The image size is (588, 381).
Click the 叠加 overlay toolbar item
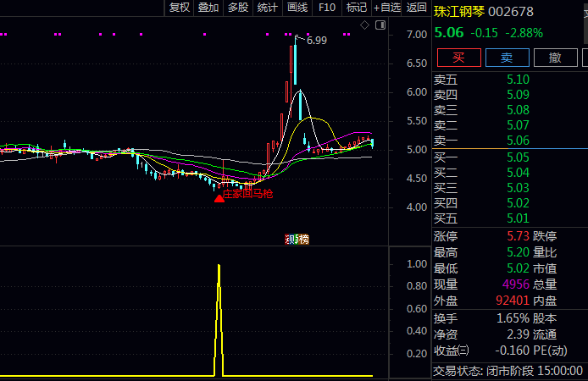coord(208,8)
